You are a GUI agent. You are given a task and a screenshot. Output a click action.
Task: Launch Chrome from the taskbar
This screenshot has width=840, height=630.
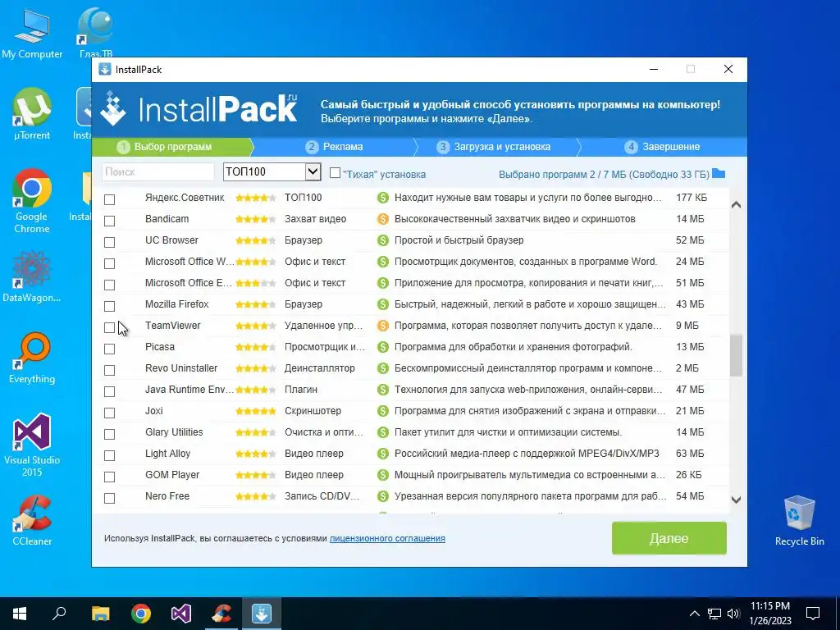[x=141, y=614]
